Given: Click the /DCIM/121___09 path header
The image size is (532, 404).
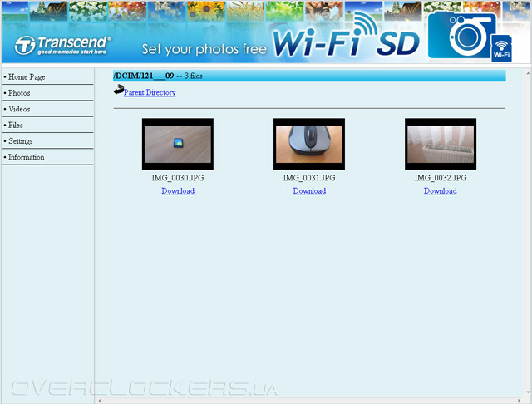Looking at the screenshot, I should pos(144,76).
